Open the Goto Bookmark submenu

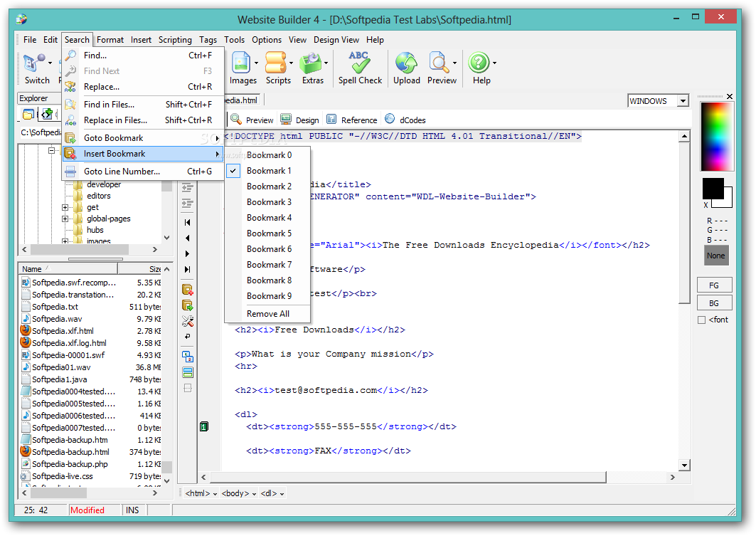pos(144,138)
